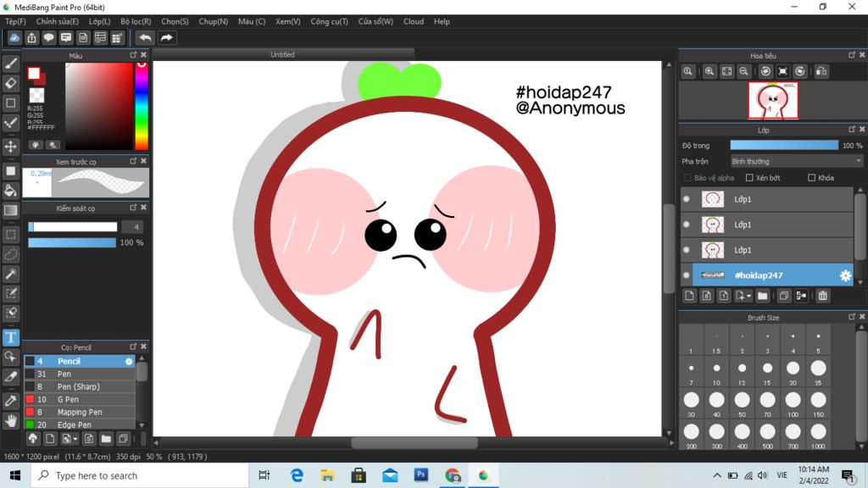The width and height of the screenshot is (868, 488).
Task: Select the Eraser tool
Action: (10, 83)
